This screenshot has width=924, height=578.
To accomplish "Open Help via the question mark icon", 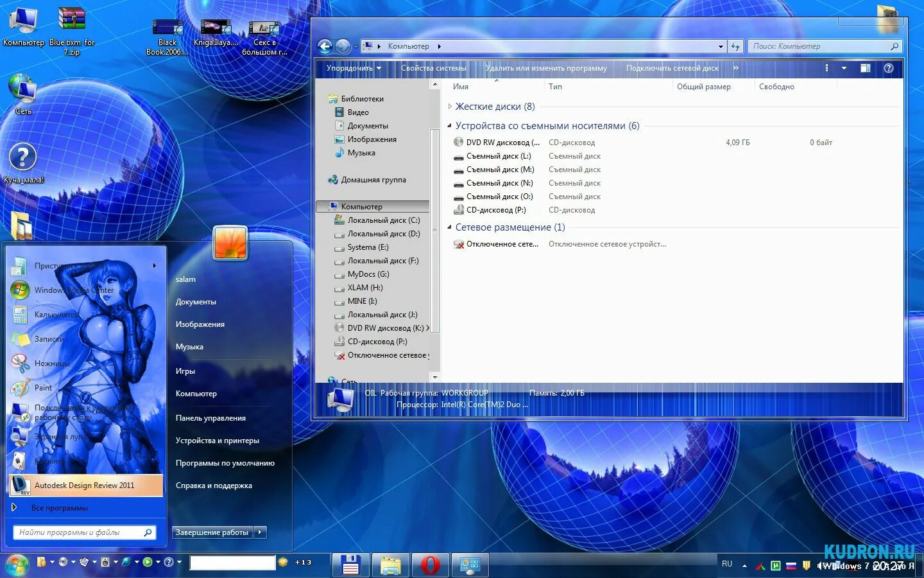I will (888, 68).
